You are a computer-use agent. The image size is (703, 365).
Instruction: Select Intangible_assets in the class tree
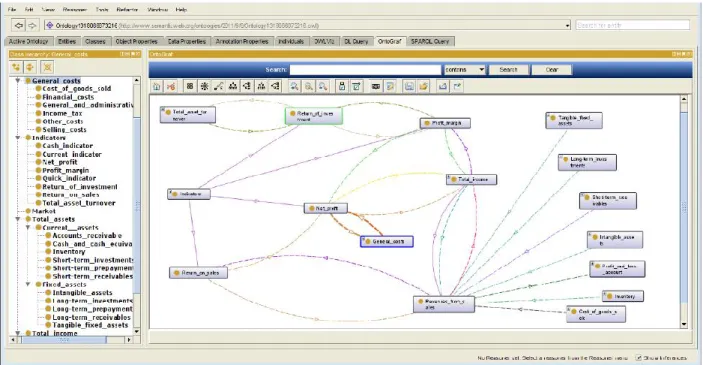(82, 292)
